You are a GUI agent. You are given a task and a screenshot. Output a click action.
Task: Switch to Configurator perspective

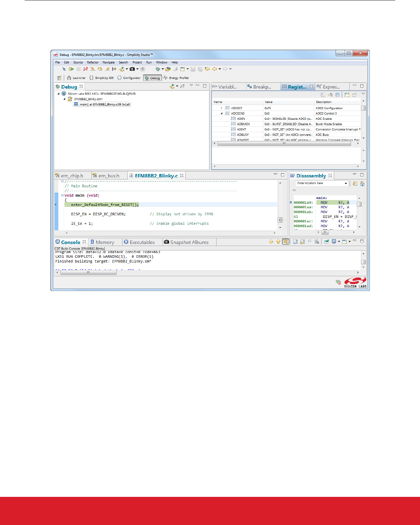click(129, 78)
